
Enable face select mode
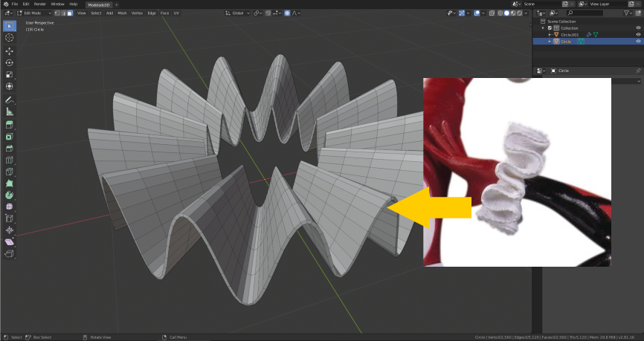point(70,13)
